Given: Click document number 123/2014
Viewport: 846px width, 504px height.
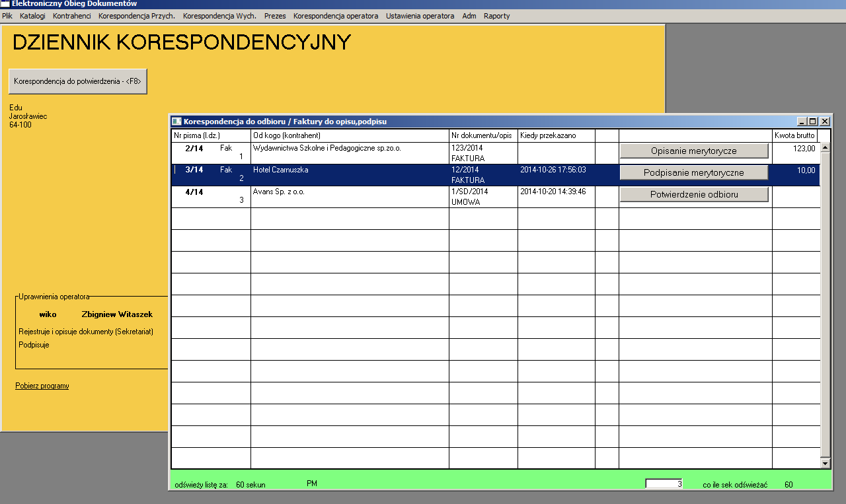Looking at the screenshot, I should pos(467,149).
